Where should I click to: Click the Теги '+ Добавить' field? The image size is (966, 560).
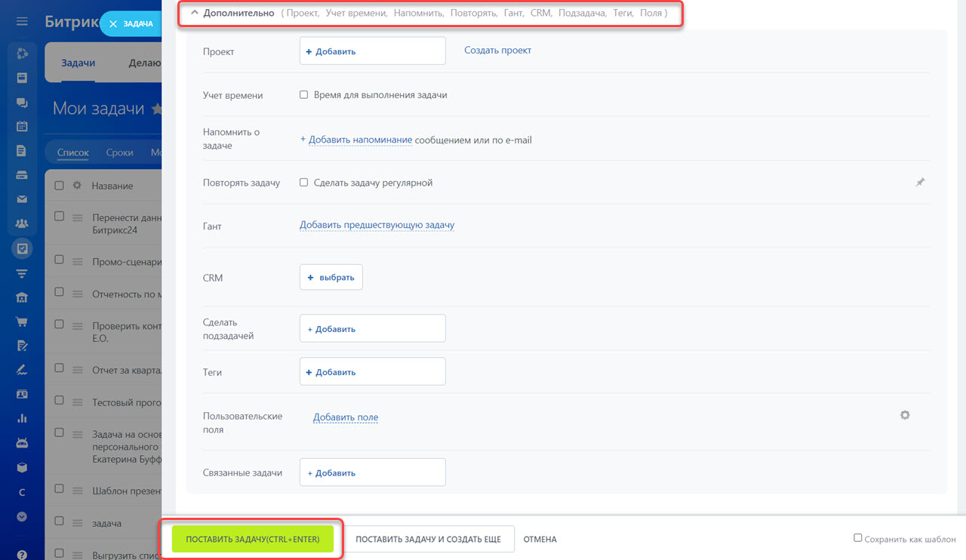click(x=373, y=371)
